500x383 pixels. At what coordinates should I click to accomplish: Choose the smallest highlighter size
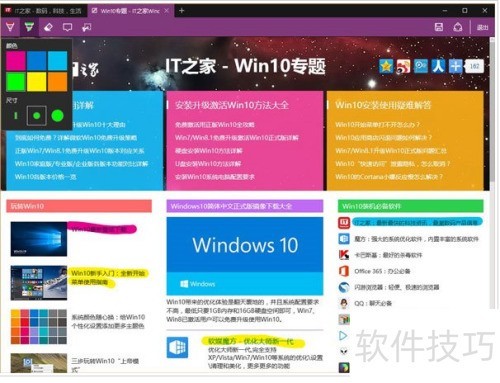point(16,116)
